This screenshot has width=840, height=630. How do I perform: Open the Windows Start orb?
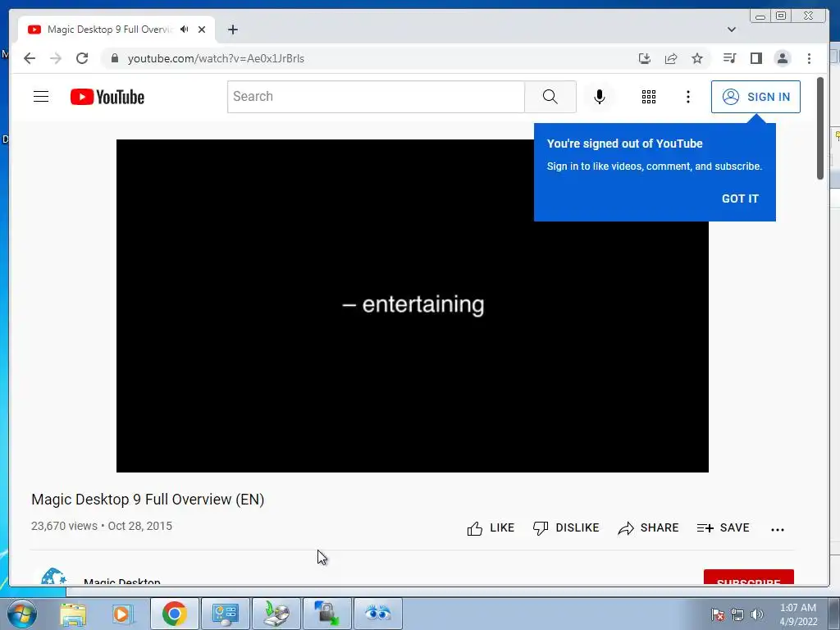[x=22, y=614]
